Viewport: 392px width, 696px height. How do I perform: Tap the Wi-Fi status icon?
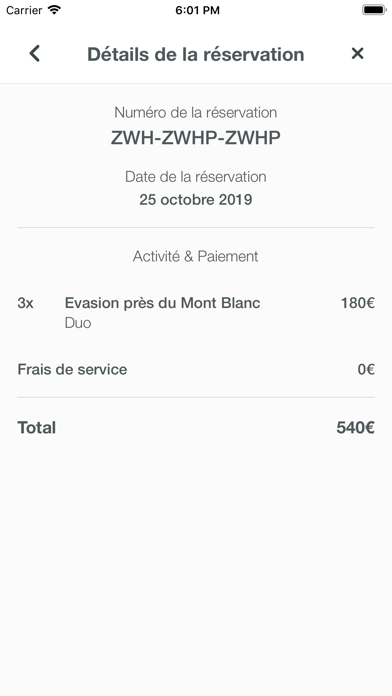pyautogui.click(x=54, y=10)
